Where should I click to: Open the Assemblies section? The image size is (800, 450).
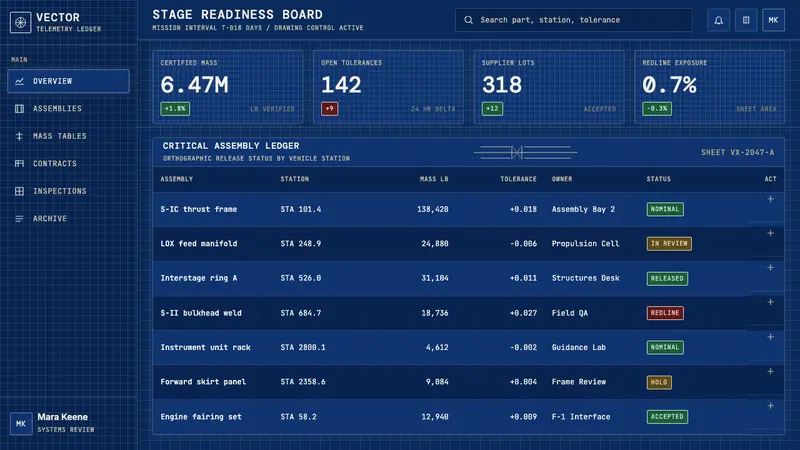(x=68, y=109)
